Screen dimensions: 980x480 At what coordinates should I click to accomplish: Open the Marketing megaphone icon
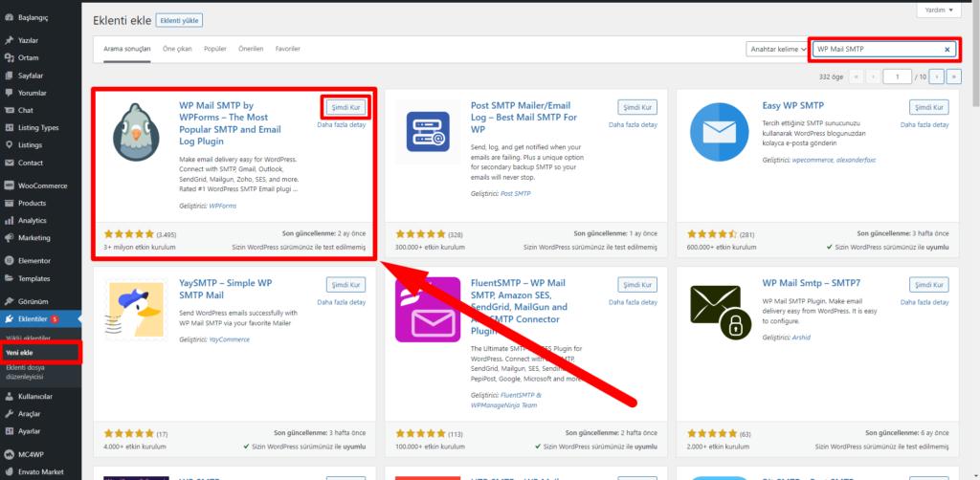[x=9, y=237]
